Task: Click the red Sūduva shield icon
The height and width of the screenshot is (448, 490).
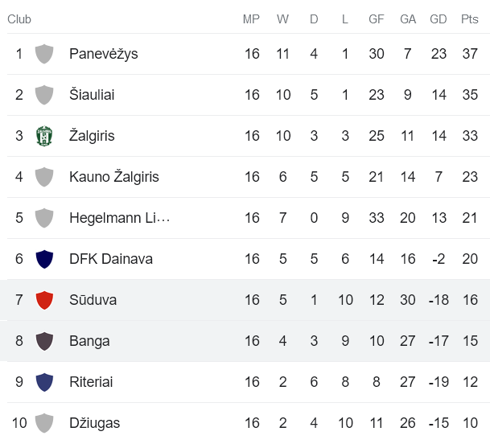Action: tap(44, 300)
